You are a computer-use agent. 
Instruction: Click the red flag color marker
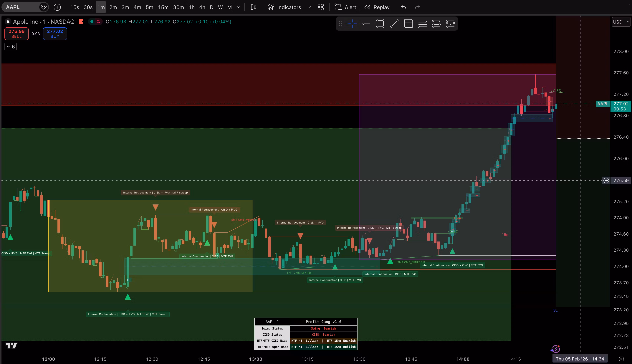pos(81,22)
